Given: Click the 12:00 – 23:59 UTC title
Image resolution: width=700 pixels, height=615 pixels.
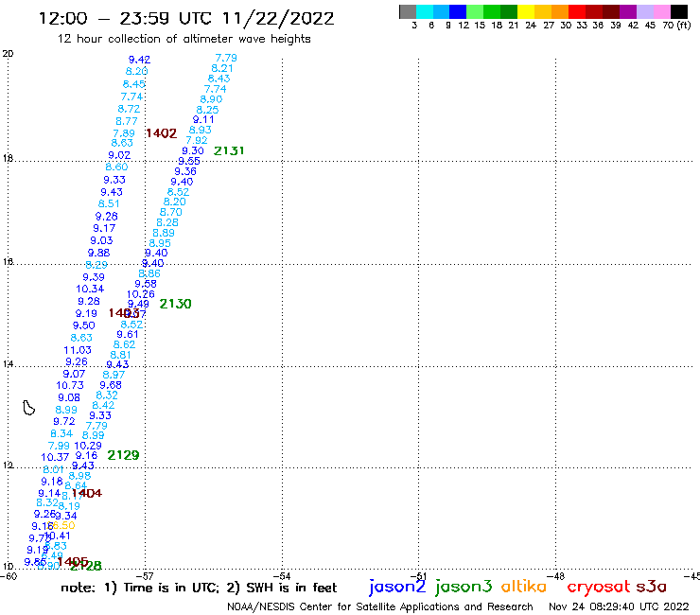Looking at the screenshot, I should (186, 18).
